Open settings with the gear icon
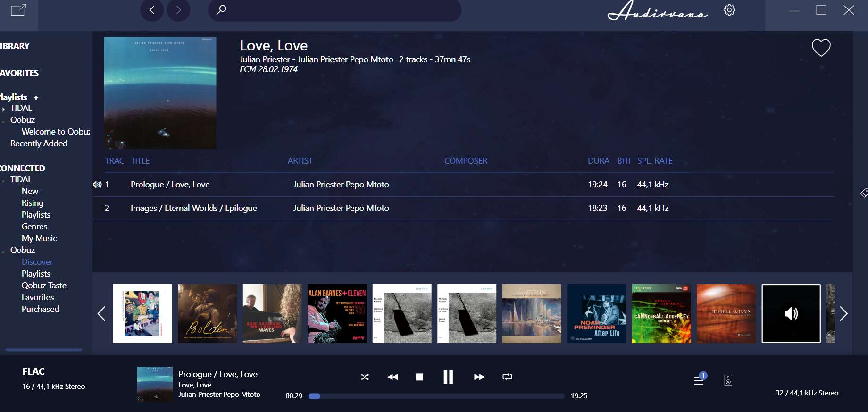The height and width of the screenshot is (412, 868). (729, 10)
